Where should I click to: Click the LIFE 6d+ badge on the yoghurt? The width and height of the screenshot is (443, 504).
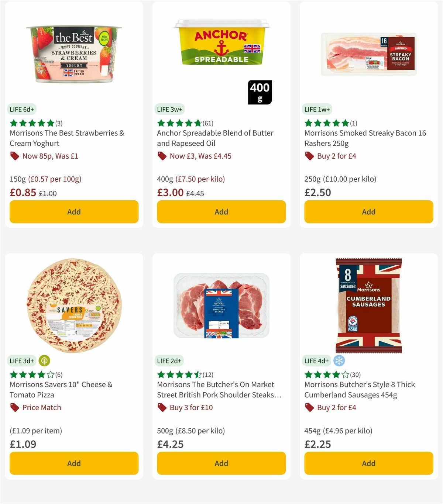point(21,109)
